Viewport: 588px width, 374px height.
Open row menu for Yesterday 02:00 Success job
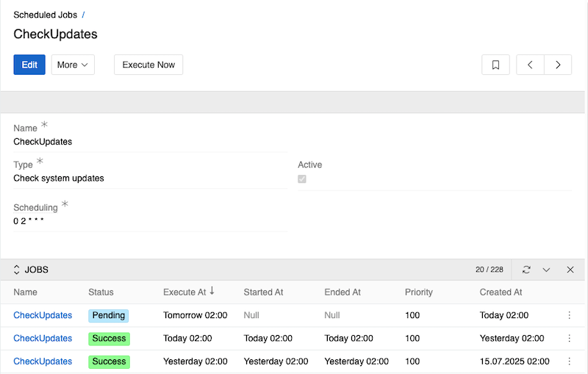coord(569,362)
